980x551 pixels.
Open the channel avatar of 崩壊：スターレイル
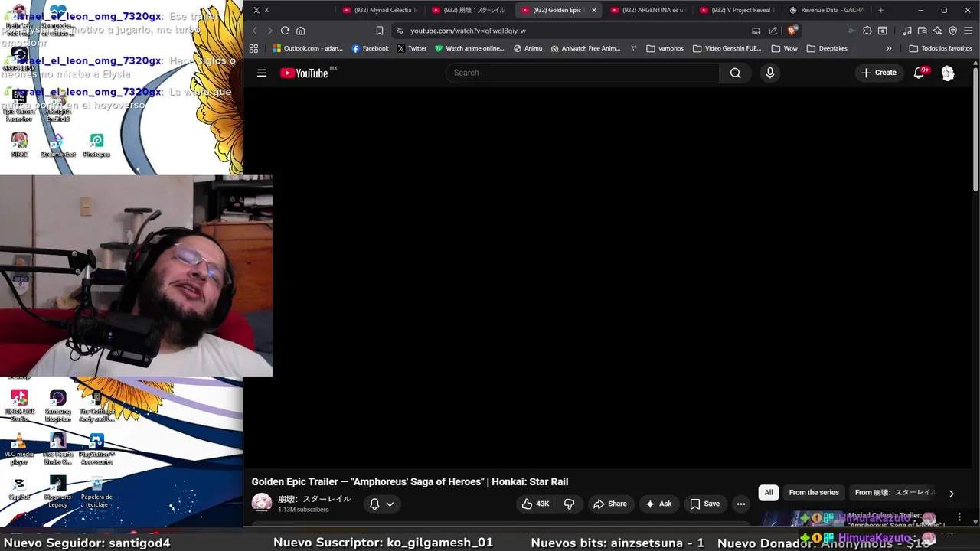(262, 503)
